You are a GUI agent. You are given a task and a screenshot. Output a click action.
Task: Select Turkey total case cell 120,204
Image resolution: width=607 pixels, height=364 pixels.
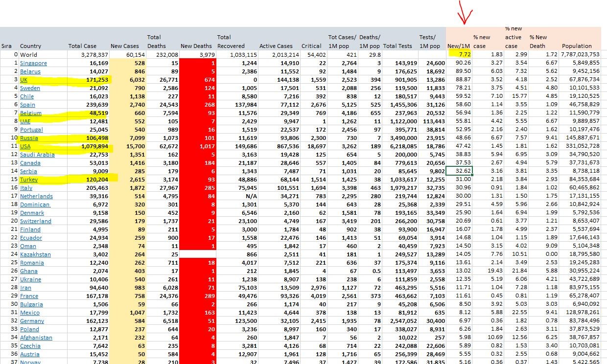tap(88, 180)
